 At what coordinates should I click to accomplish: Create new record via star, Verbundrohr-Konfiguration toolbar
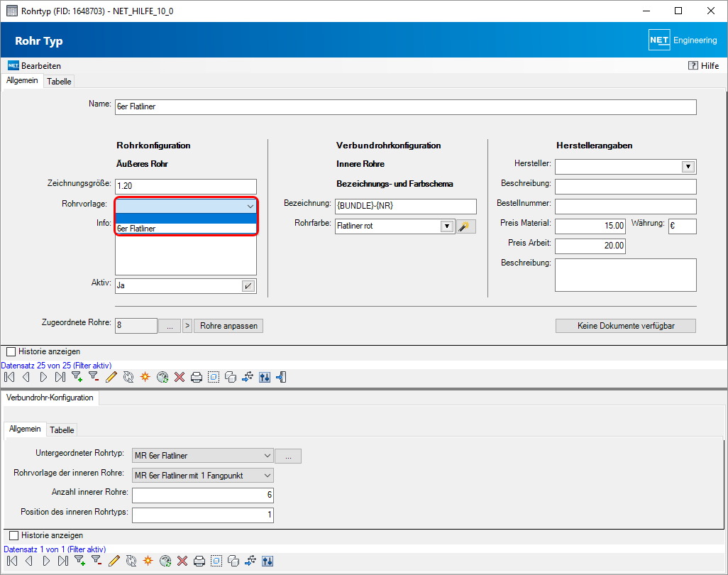coord(148,561)
